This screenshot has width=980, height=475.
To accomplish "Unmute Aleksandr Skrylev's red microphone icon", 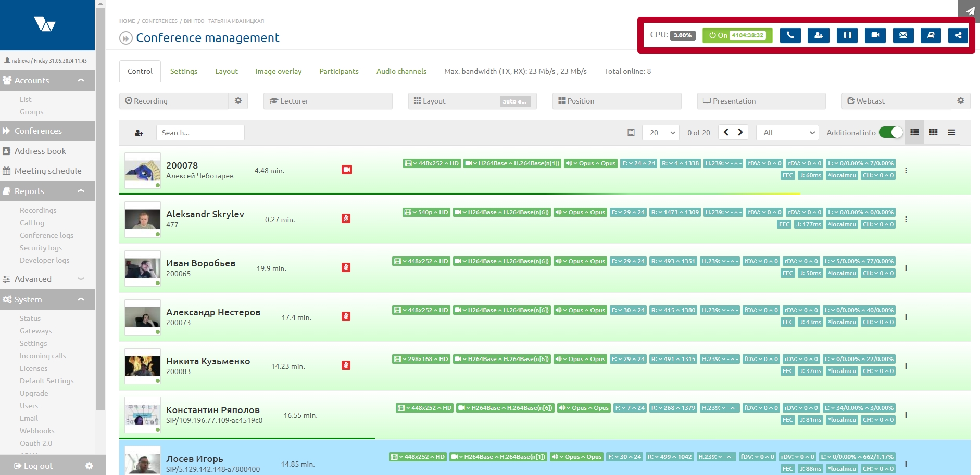I will [x=346, y=219].
